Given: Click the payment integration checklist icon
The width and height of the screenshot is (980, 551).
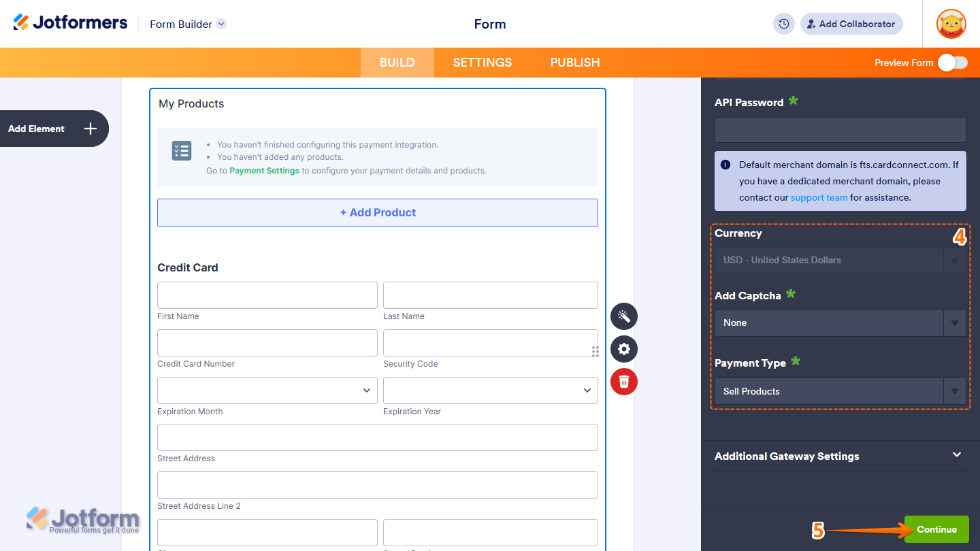Looking at the screenshot, I should [x=181, y=150].
